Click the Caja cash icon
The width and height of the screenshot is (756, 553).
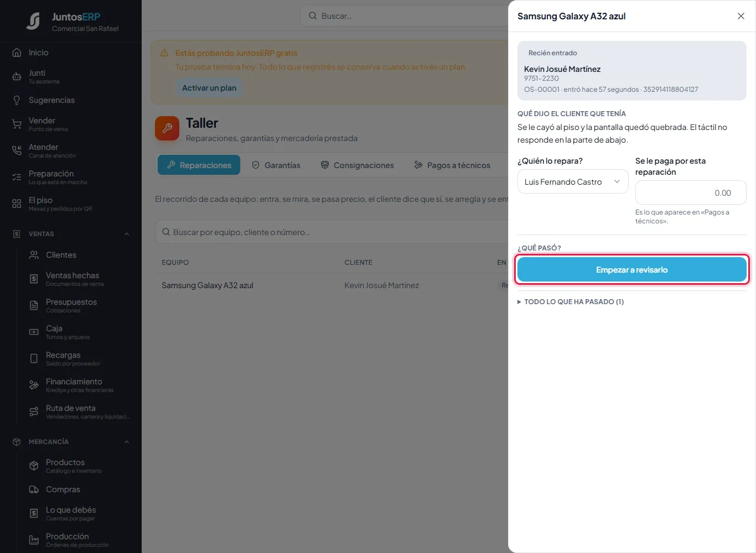tap(34, 332)
